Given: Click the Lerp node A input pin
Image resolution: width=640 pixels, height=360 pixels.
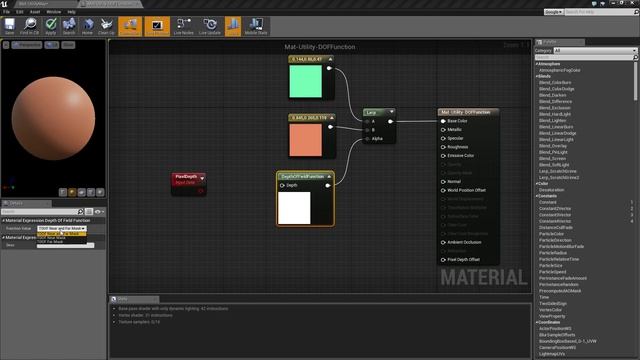Looking at the screenshot, I should tap(367, 122).
